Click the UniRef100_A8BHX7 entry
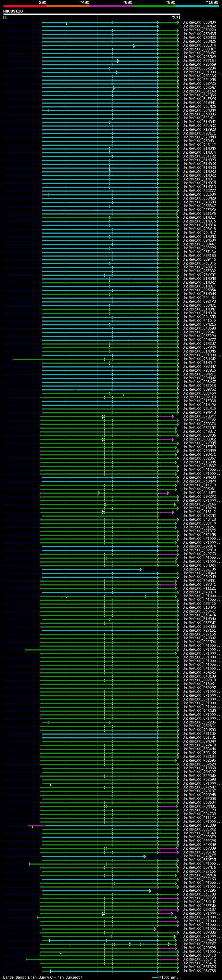 199,49
